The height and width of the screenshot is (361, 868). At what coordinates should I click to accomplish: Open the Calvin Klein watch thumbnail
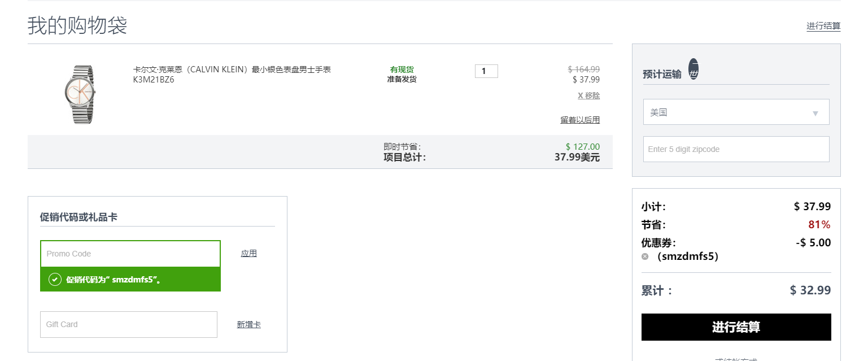[x=81, y=94]
